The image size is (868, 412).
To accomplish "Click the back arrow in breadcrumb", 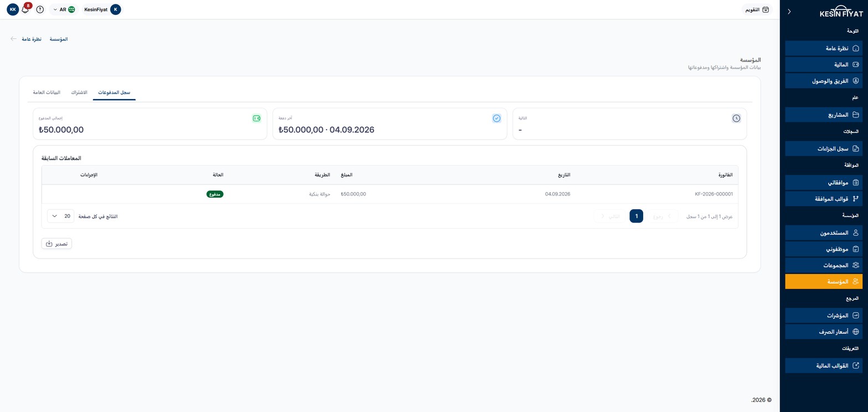I will coord(13,39).
